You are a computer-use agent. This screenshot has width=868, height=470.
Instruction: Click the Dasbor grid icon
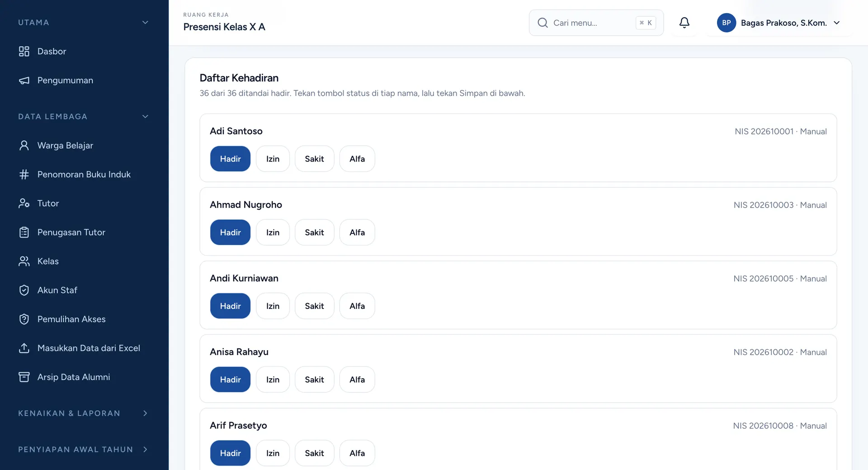tap(24, 51)
